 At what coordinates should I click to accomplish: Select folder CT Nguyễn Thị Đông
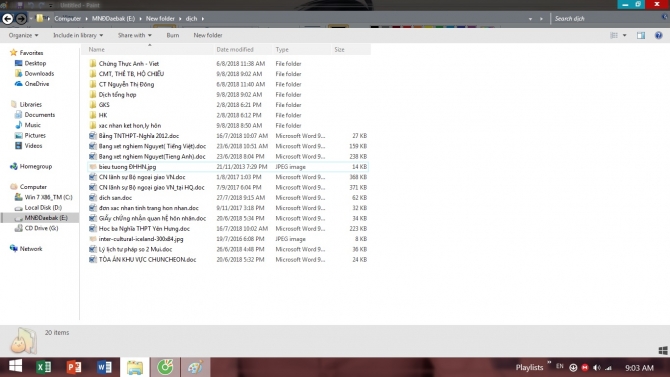point(126,84)
